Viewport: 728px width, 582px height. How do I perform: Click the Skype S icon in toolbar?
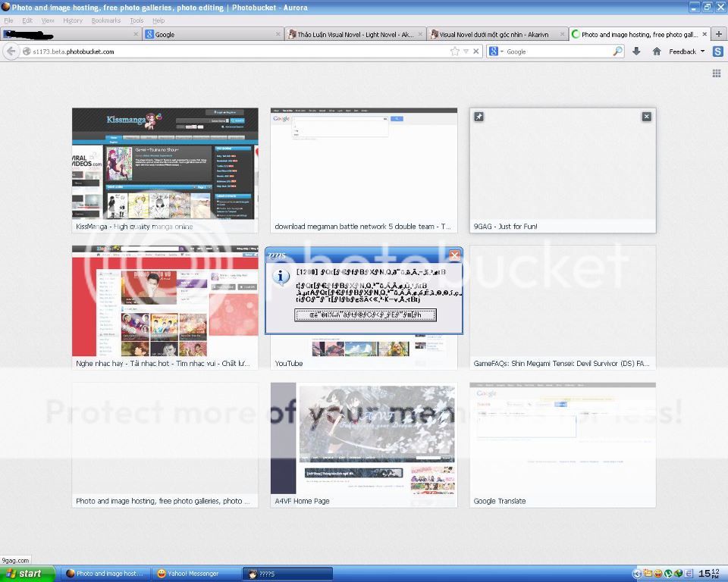click(717, 52)
